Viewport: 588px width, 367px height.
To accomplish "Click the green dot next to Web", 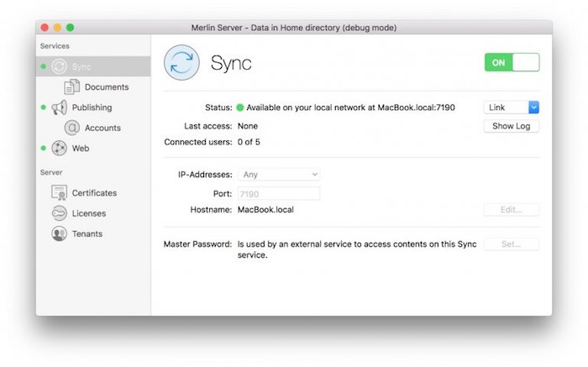I will point(44,148).
